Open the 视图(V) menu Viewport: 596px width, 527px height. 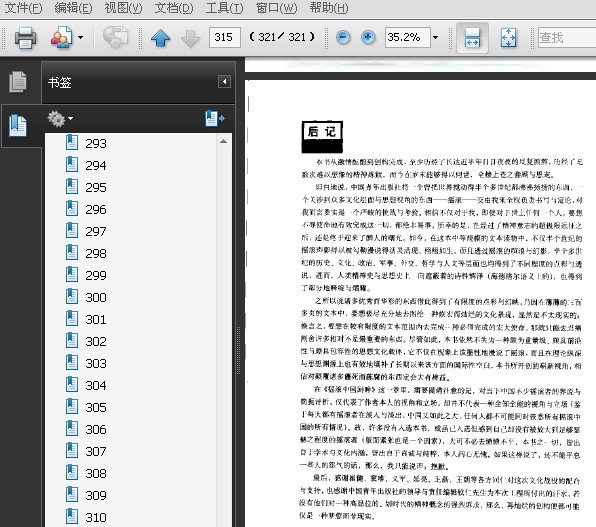coord(124,8)
